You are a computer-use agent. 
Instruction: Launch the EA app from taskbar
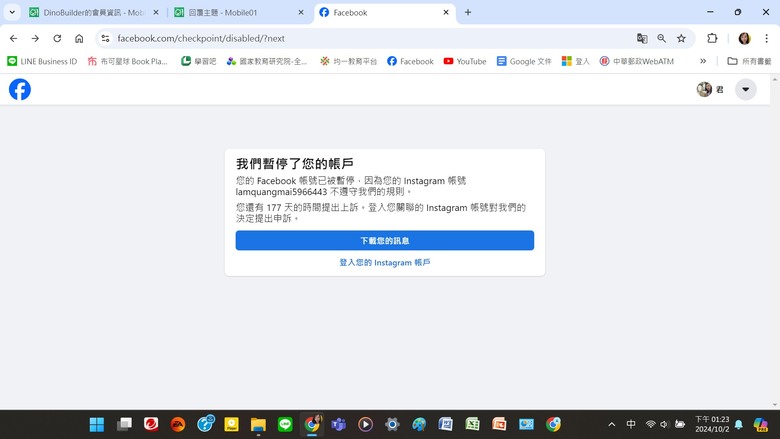[178, 424]
